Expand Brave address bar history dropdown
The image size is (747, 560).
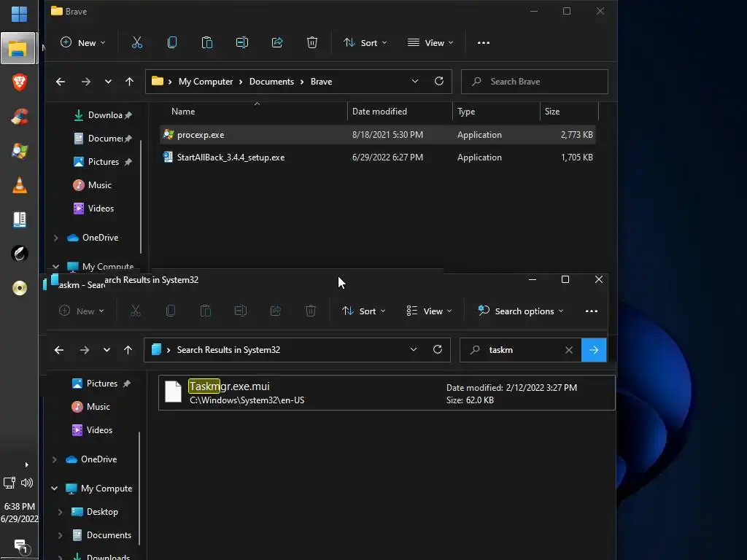point(415,82)
